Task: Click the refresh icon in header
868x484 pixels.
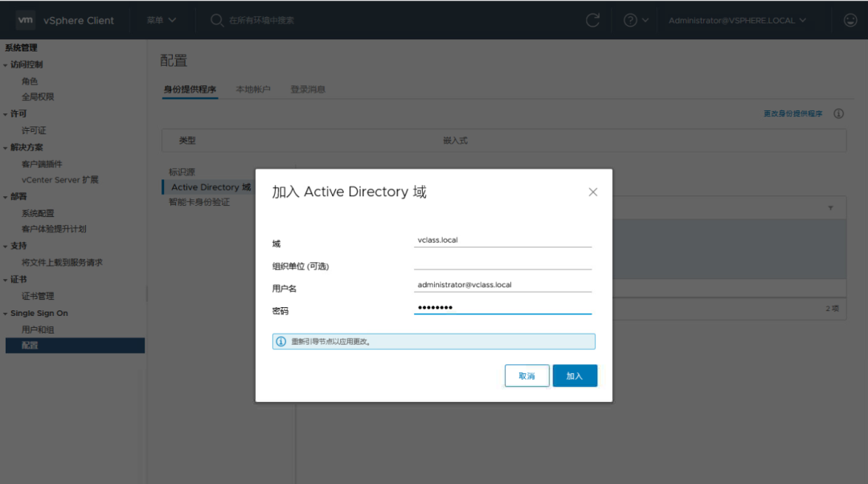Action: [x=592, y=20]
